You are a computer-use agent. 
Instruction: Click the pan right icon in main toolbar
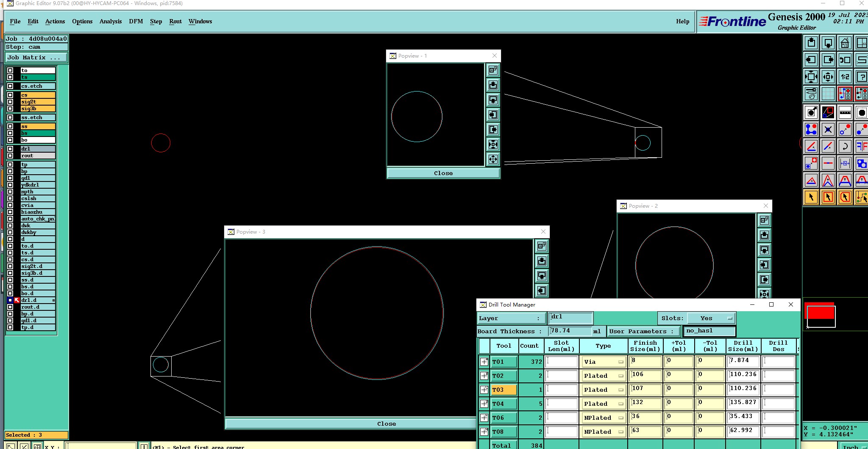828,60
